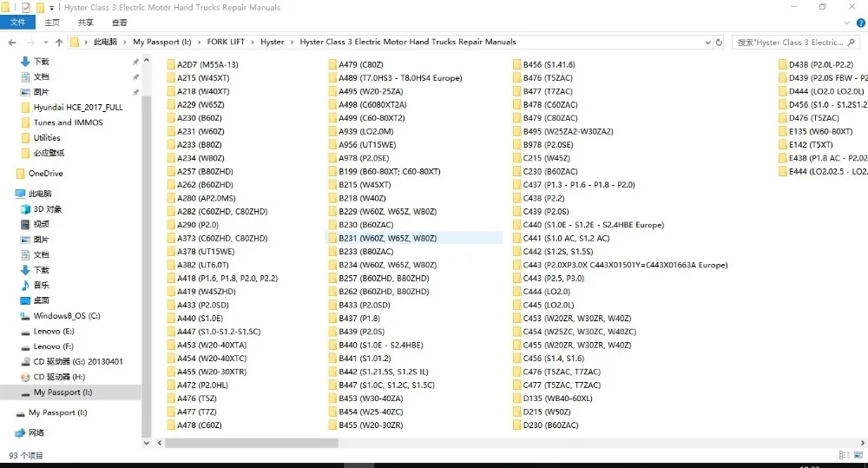Open quick access toolbar customize dropdown
This screenshot has width=868, height=468.
(x=51, y=8)
